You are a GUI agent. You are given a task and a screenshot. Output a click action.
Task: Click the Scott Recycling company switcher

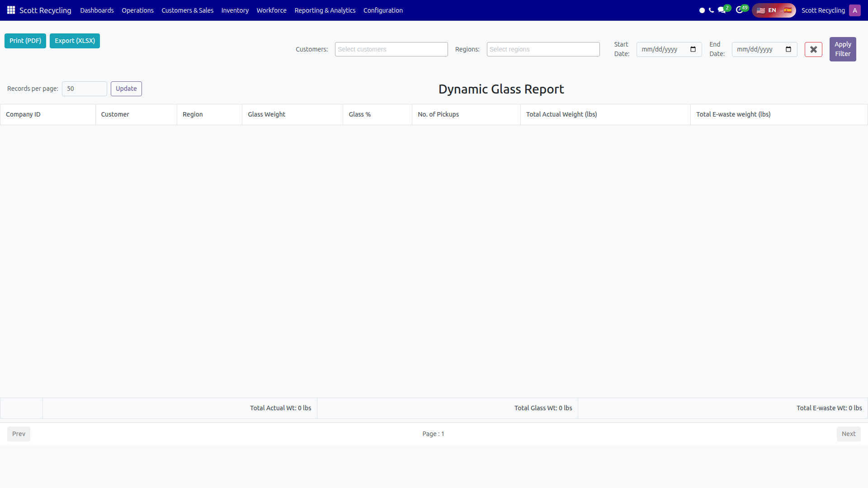(823, 10)
